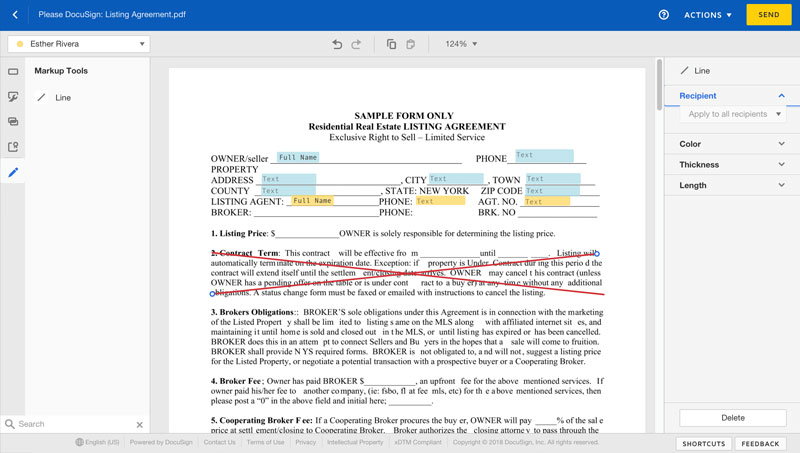This screenshot has width=800, height=453.
Task: Select the AGT. NO. Text field
Action: tap(547, 202)
